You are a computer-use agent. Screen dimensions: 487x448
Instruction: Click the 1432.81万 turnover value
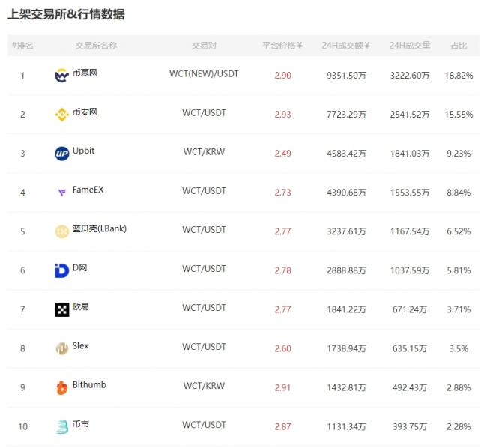(x=346, y=387)
